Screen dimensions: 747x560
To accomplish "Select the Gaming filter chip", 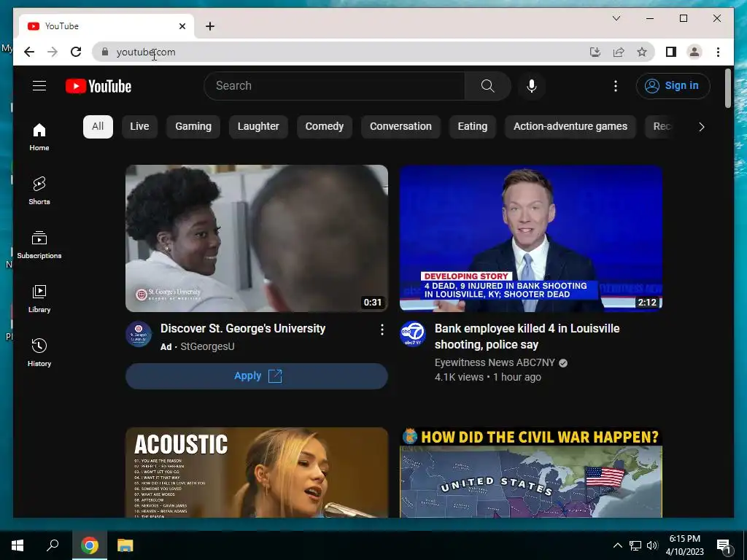I will pos(193,127).
